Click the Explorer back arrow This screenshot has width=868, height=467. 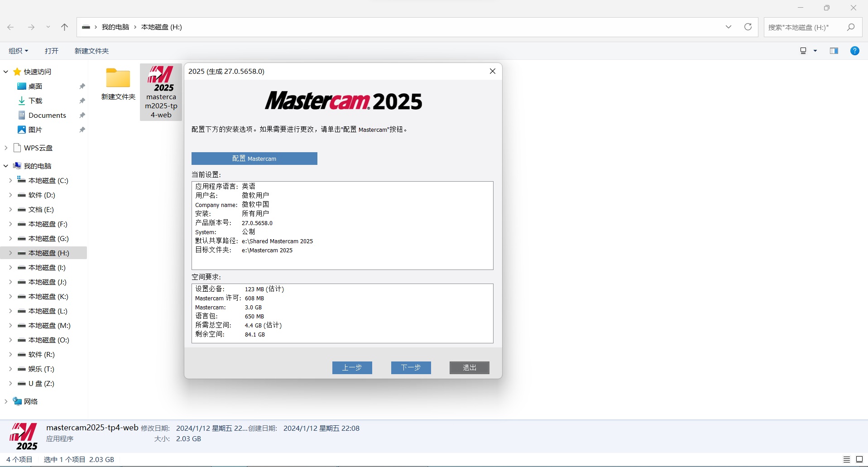pyautogui.click(x=10, y=27)
